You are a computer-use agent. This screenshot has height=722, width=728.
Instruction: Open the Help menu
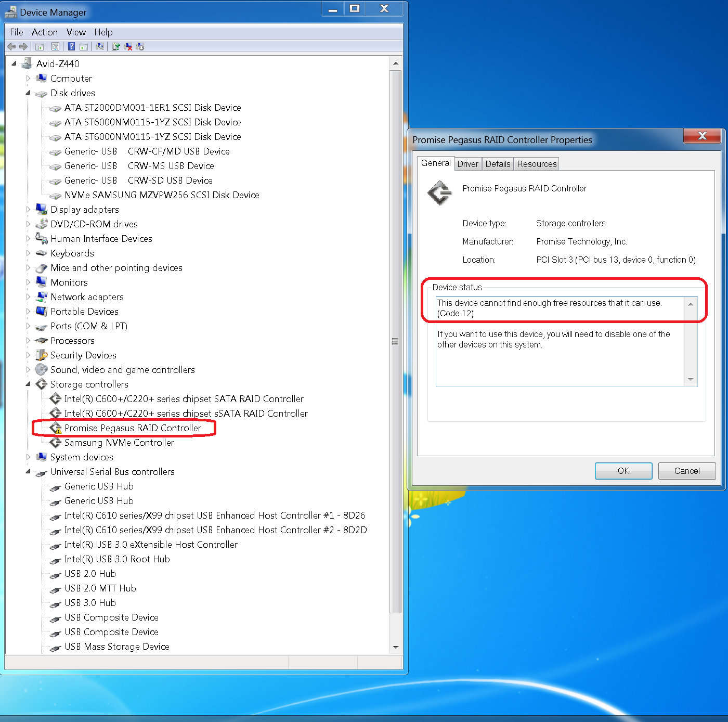pos(103,32)
